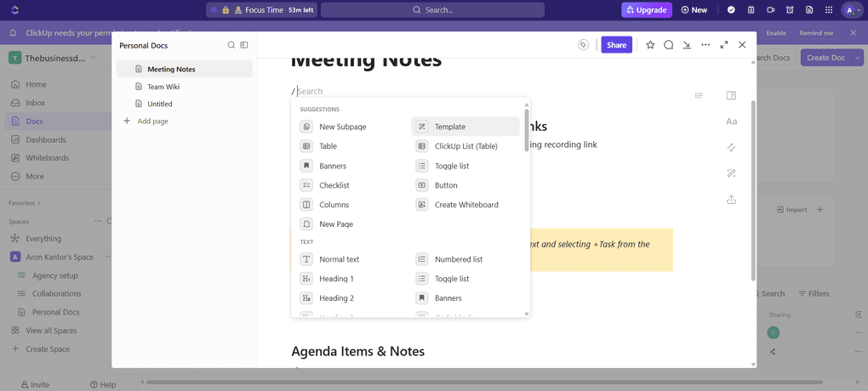868x391 pixels.
Task: Click the magic wand icon in right rail
Action: tap(731, 173)
